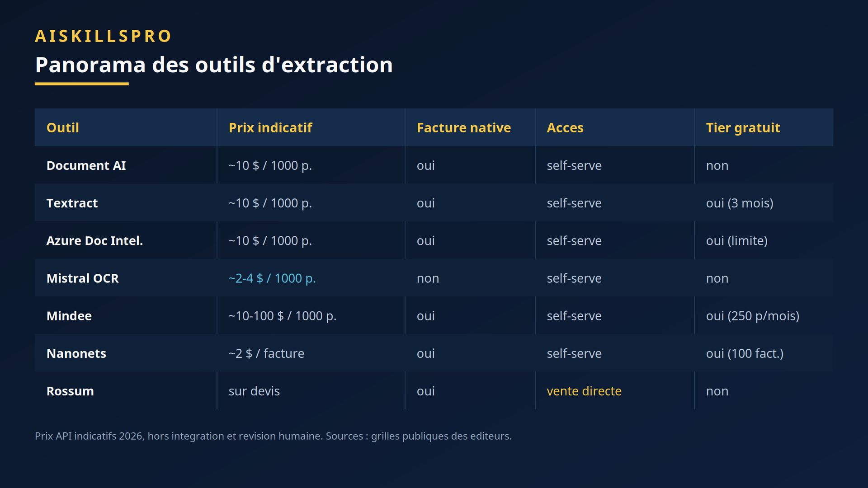Click Rossum price 'sur devis'
Image resolution: width=868 pixels, height=488 pixels.
pos(254,391)
